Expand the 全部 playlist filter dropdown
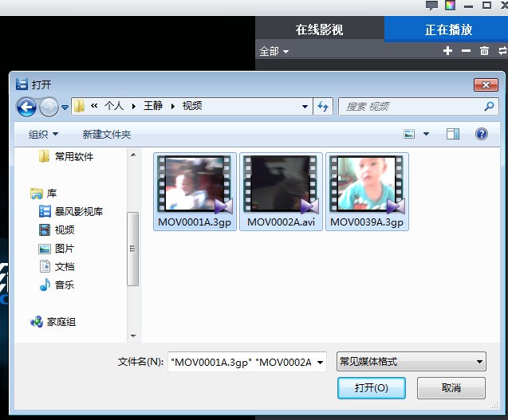This screenshot has width=508, height=420. click(x=274, y=51)
